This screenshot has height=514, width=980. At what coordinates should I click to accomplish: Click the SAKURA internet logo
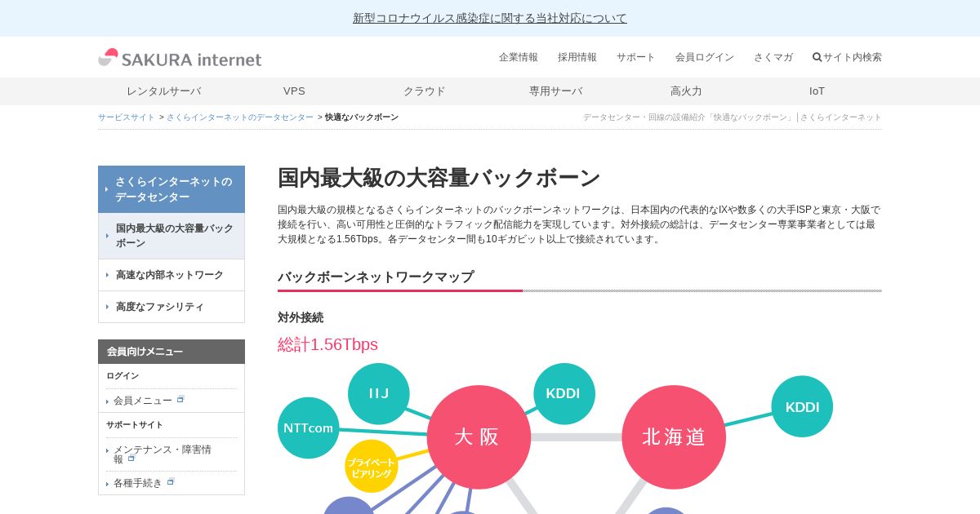180,58
